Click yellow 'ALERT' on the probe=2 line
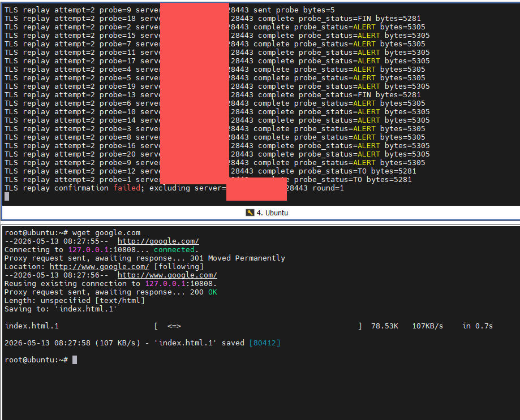The height and width of the screenshot is (420, 520). point(364,27)
